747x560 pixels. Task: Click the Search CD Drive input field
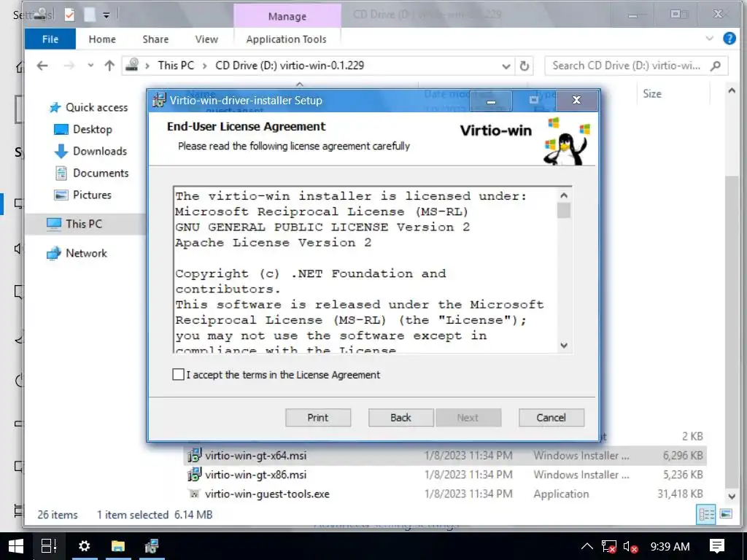pyautogui.click(x=627, y=66)
